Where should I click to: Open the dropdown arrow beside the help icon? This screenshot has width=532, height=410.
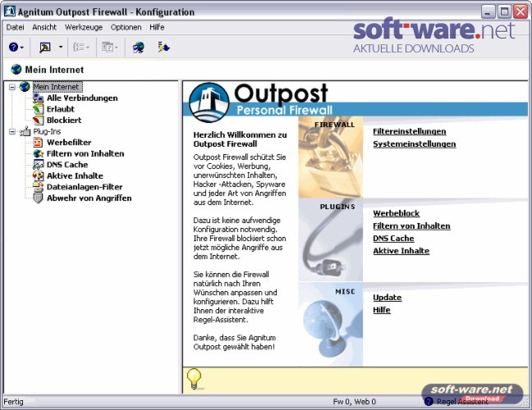pyautogui.click(x=22, y=48)
